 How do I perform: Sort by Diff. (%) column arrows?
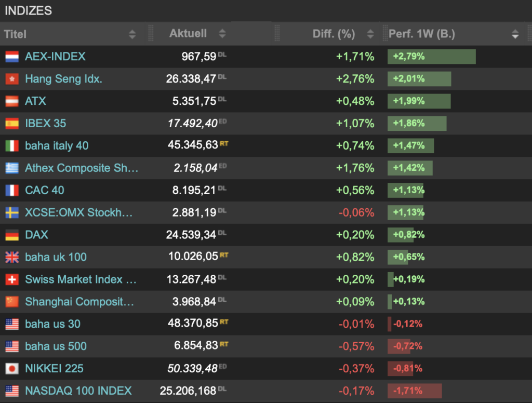coord(370,34)
